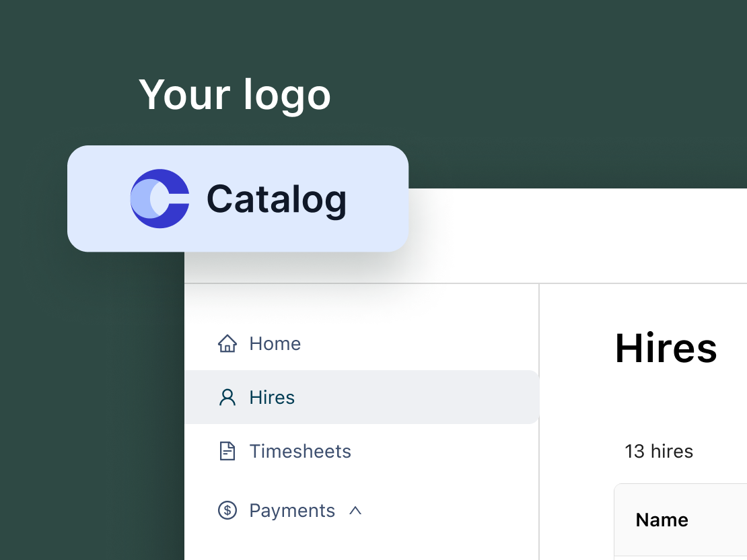Click the large "Hires" page heading
Screen dimensions: 747x560
[x=666, y=348]
